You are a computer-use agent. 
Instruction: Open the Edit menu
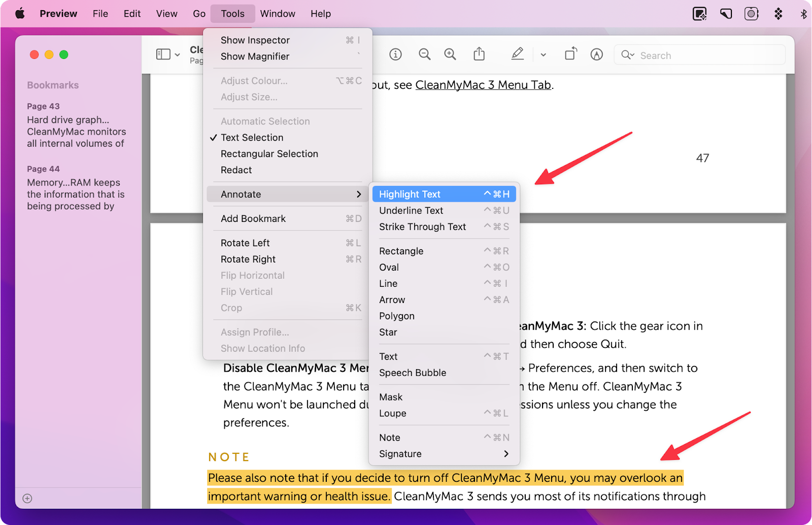coord(132,14)
